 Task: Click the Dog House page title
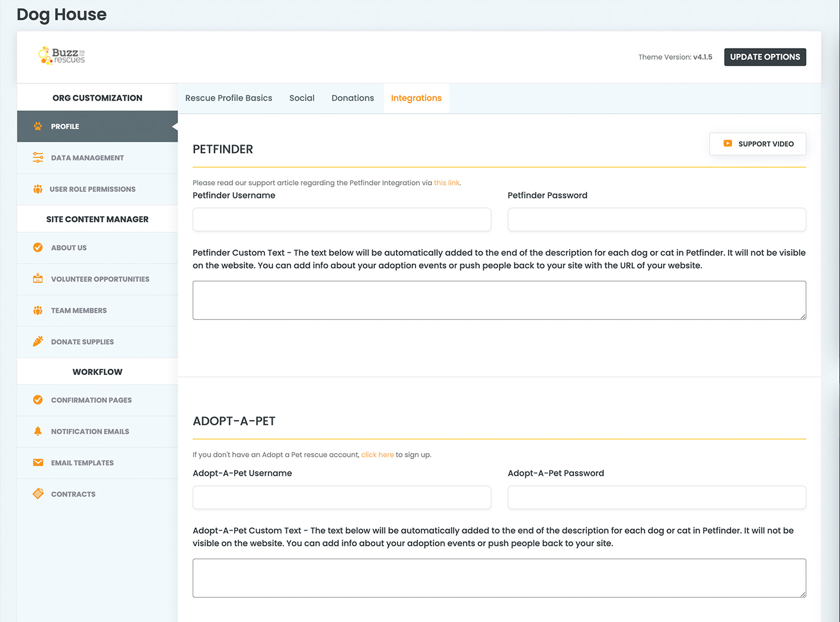click(62, 14)
